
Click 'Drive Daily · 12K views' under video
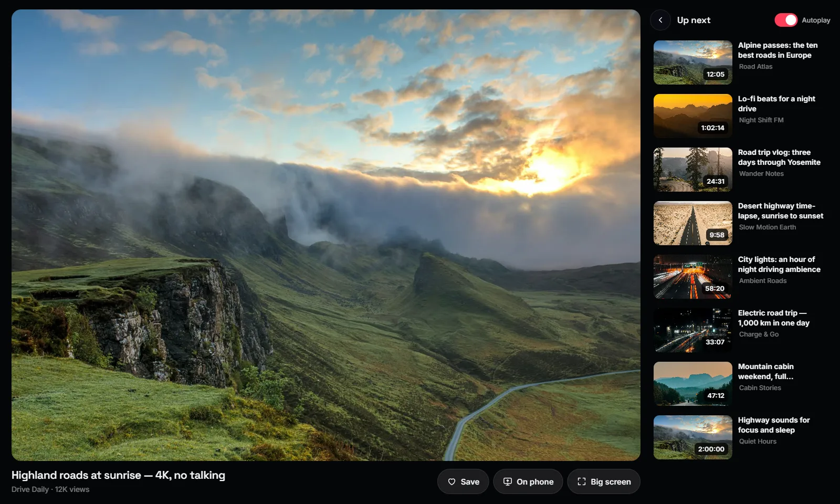pos(50,489)
